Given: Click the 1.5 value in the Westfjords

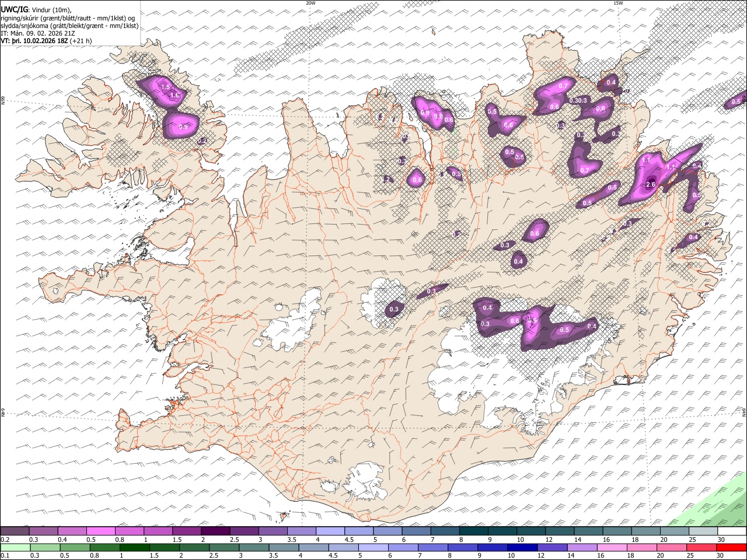Looking at the screenshot, I should (165, 87).
